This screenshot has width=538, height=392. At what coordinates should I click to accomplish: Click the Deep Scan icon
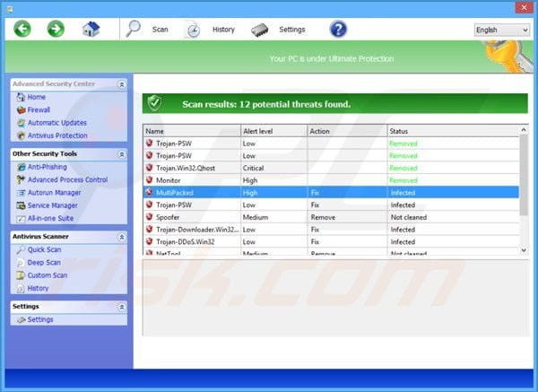[x=21, y=263]
